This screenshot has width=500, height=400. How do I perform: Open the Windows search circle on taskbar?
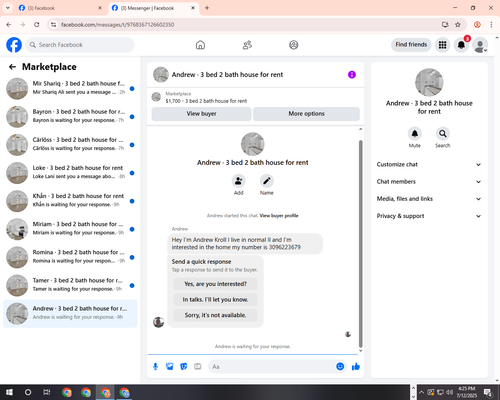click(28, 392)
